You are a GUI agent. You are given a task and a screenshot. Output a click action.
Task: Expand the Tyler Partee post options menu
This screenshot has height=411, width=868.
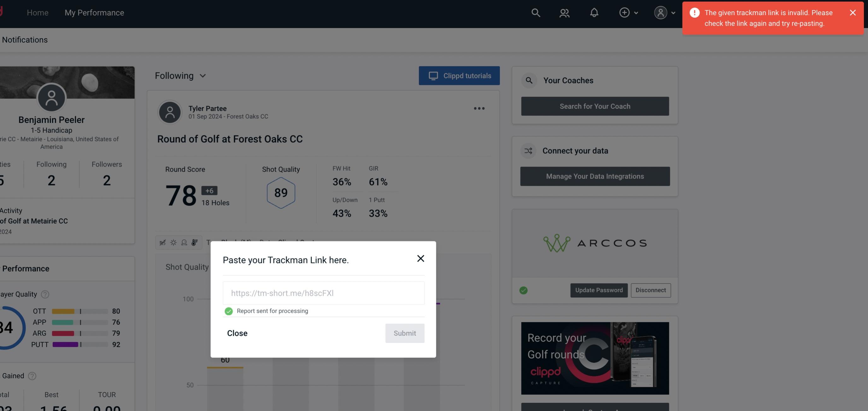click(479, 108)
